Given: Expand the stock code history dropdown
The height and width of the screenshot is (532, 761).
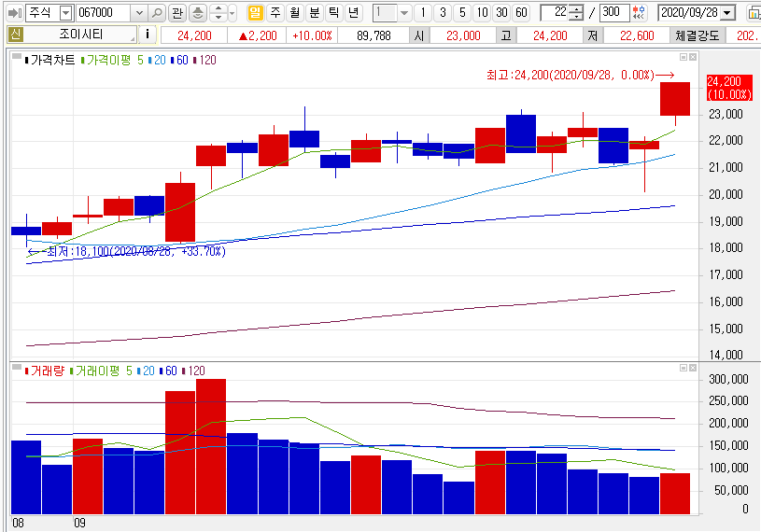Looking at the screenshot, I should [x=139, y=13].
